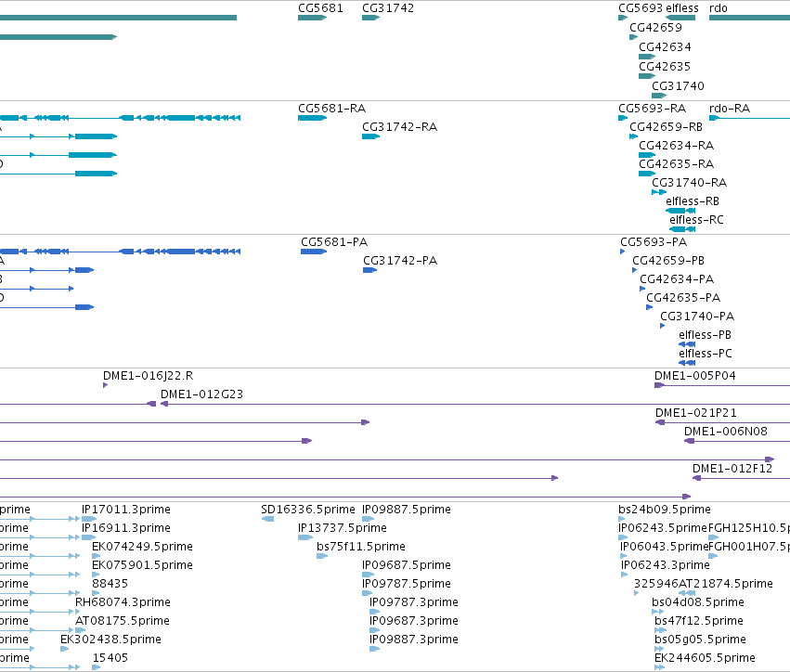Select protein CG31740-PA
Image resolution: width=790 pixels, height=672 pixels.
[x=663, y=326]
